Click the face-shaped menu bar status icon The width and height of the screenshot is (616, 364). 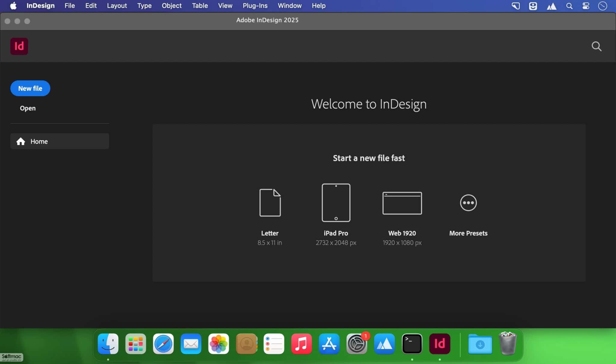[533, 6]
